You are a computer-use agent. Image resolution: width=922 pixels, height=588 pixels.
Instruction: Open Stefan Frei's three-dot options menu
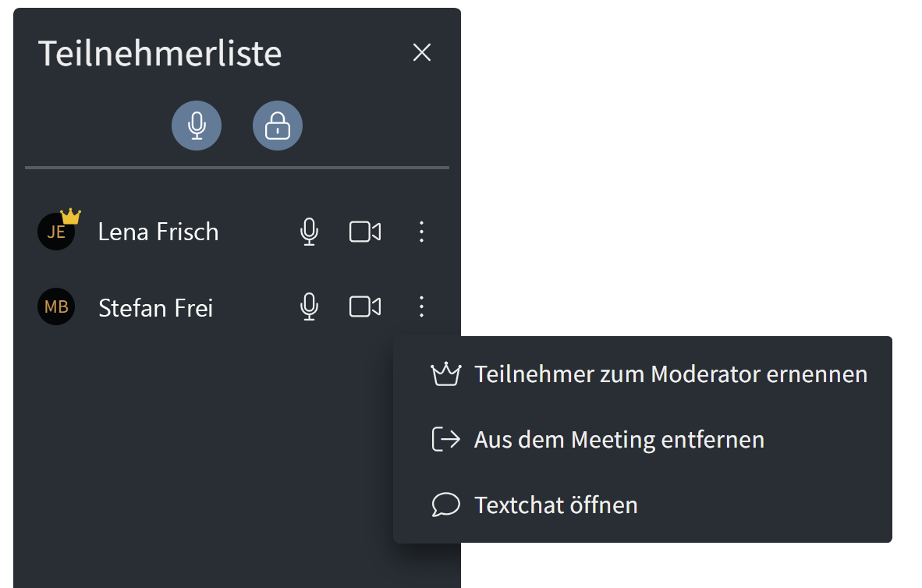coord(421,306)
